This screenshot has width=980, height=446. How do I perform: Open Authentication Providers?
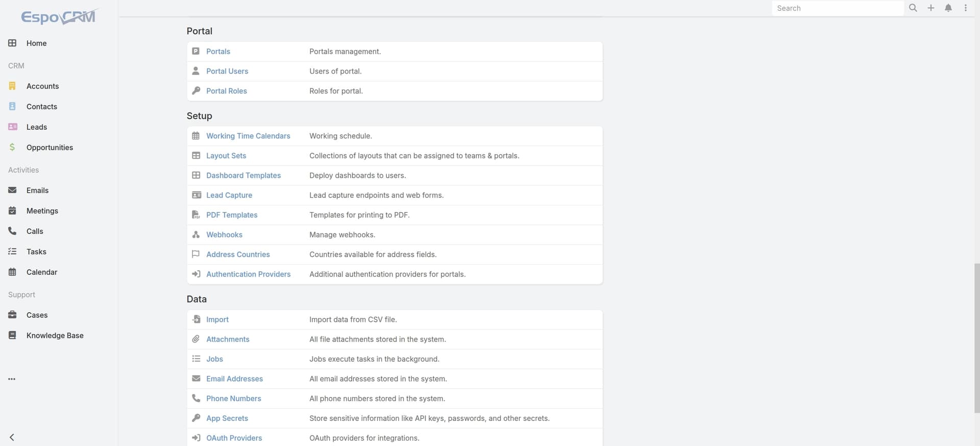(x=248, y=274)
